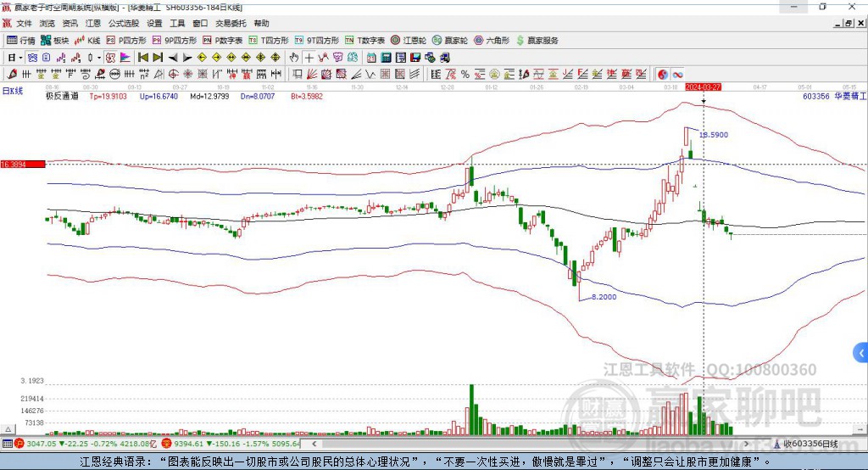Click the Up=16.6740 value
The width and height of the screenshot is (868, 470).
[x=159, y=96]
